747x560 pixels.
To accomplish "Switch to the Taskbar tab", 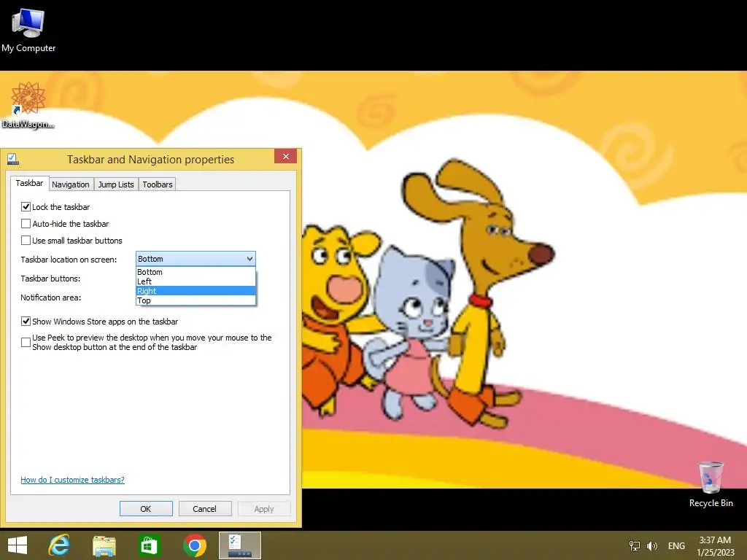I will coord(29,183).
